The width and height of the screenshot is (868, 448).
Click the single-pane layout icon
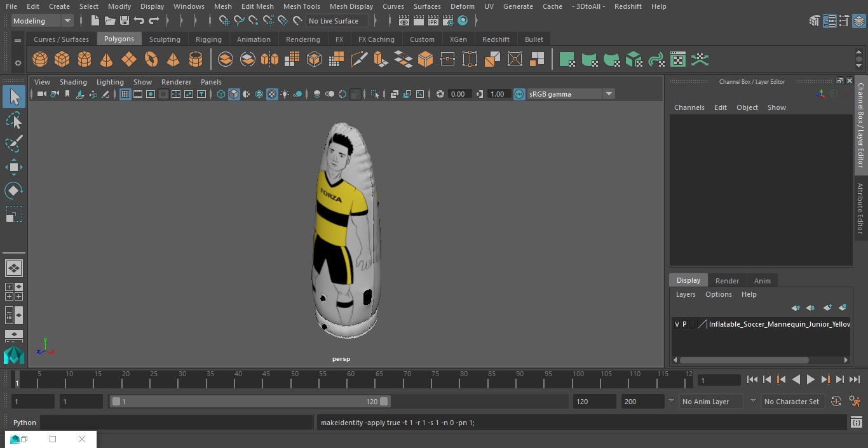tap(13, 268)
